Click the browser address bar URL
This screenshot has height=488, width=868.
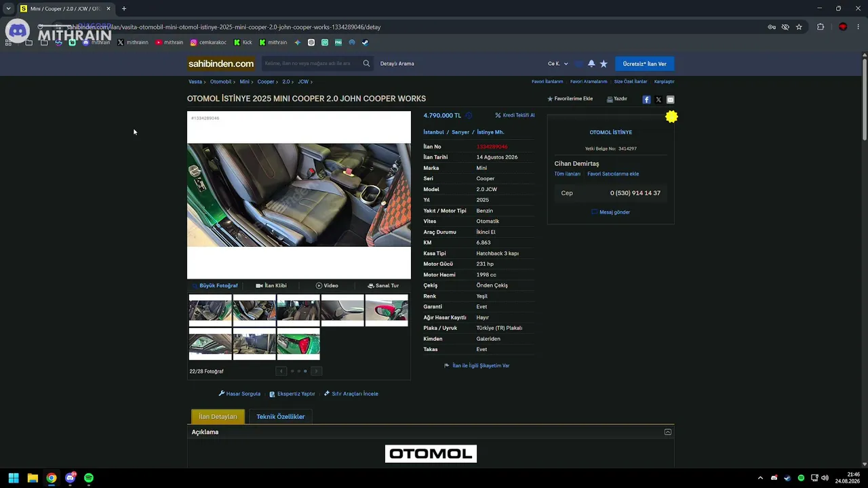(224, 27)
